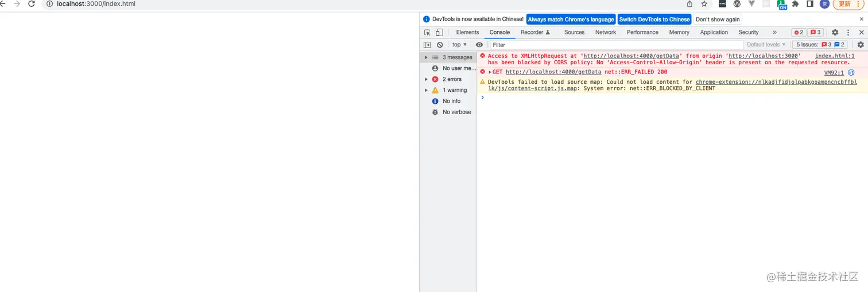
Task: Click the browser reload icon
Action: (32, 4)
